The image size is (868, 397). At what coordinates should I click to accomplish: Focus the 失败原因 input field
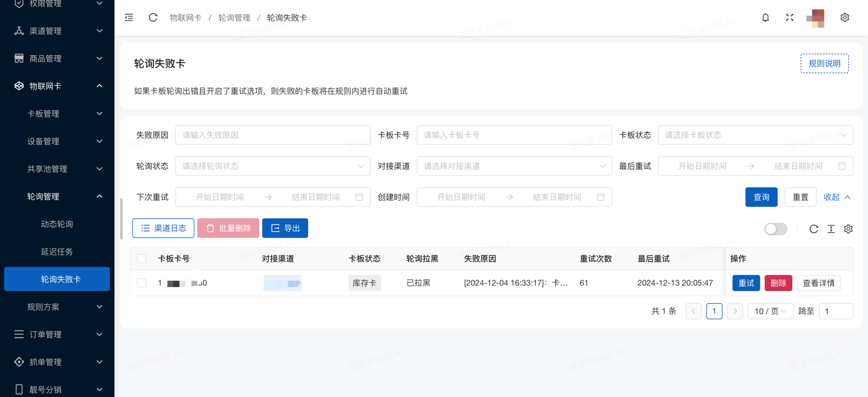click(x=272, y=135)
